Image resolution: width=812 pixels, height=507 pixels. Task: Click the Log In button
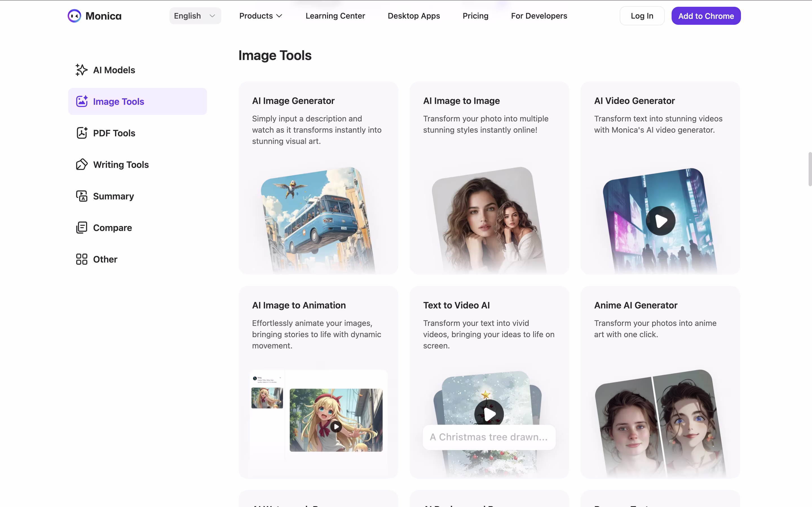642,16
